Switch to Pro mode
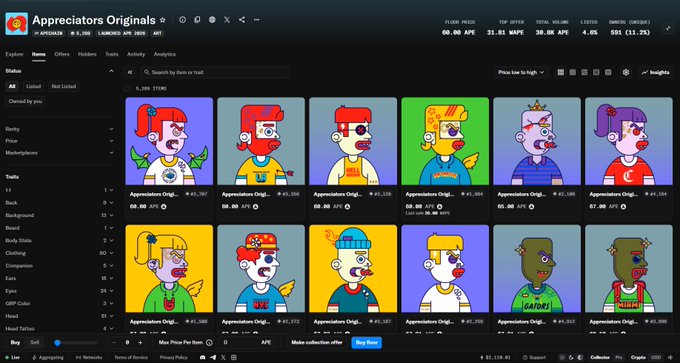 (619, 357)
